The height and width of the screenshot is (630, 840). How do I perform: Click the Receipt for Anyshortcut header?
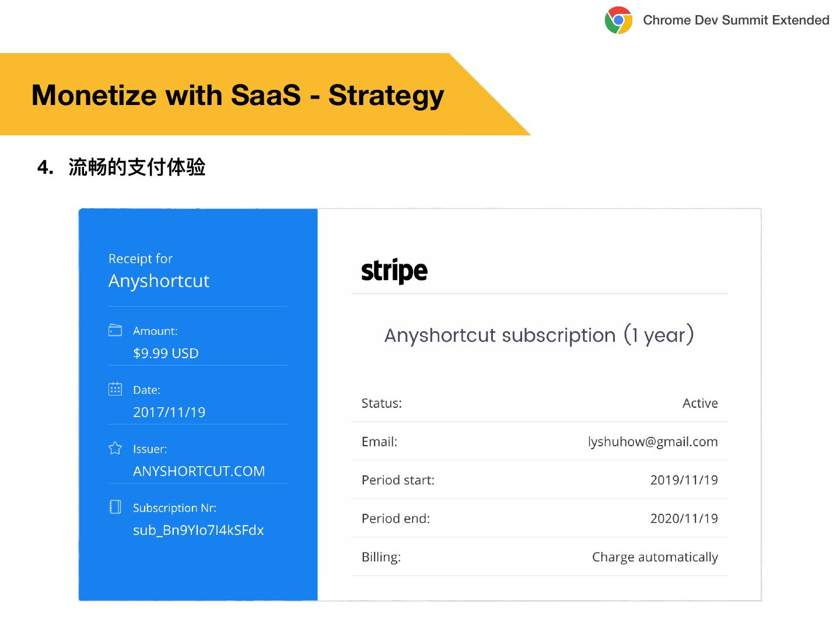(159, 271)
